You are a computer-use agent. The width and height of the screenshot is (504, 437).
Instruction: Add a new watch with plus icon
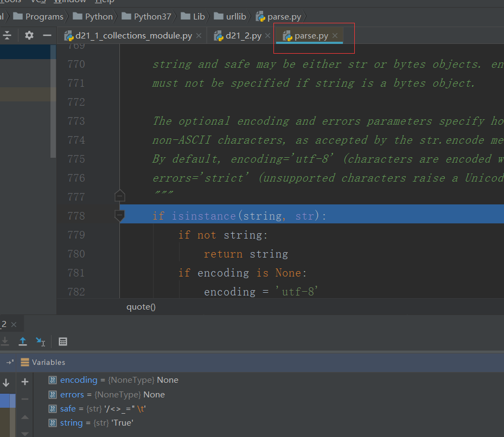pos(25,382)
